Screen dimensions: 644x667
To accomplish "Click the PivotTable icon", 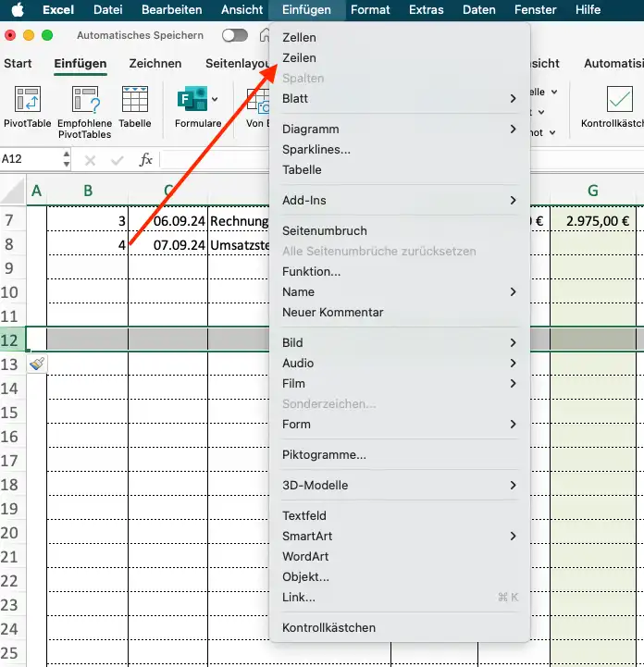I will pos(27,99).
